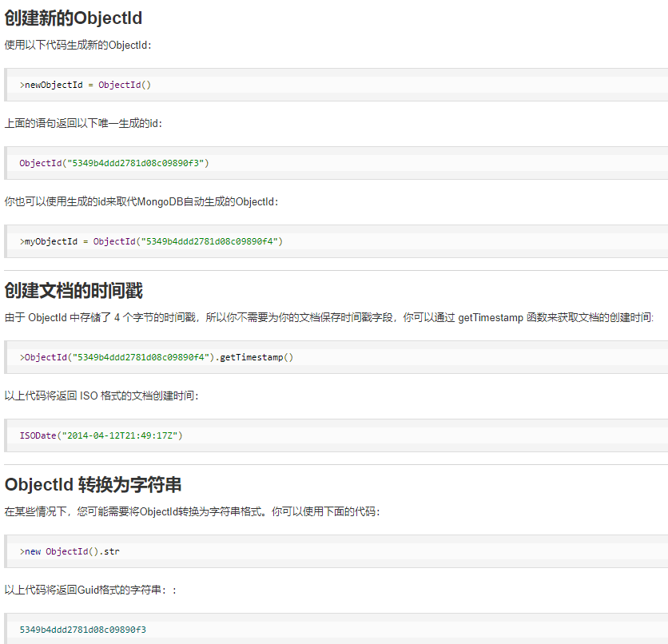Screen dimensions: 668x644
Task: Click the code ISODate("2014-04-12T21:49:17Z")
Action: pos(101,435)
